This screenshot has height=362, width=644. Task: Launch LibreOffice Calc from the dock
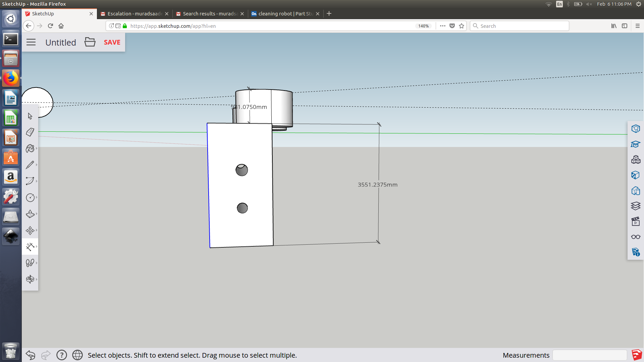[11, 118]
